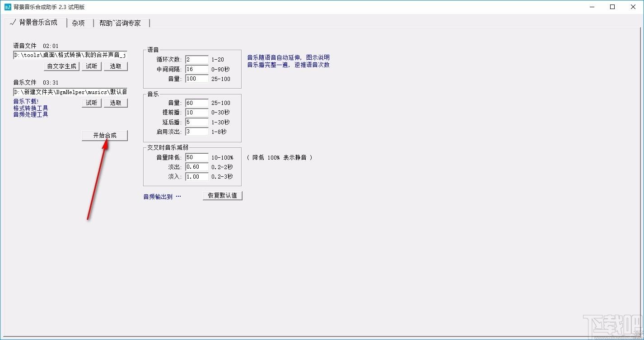Click the voice 音量 field showing 100
Image resolution: width=644 pixels, height=340 pixels.
pos(197,79)
